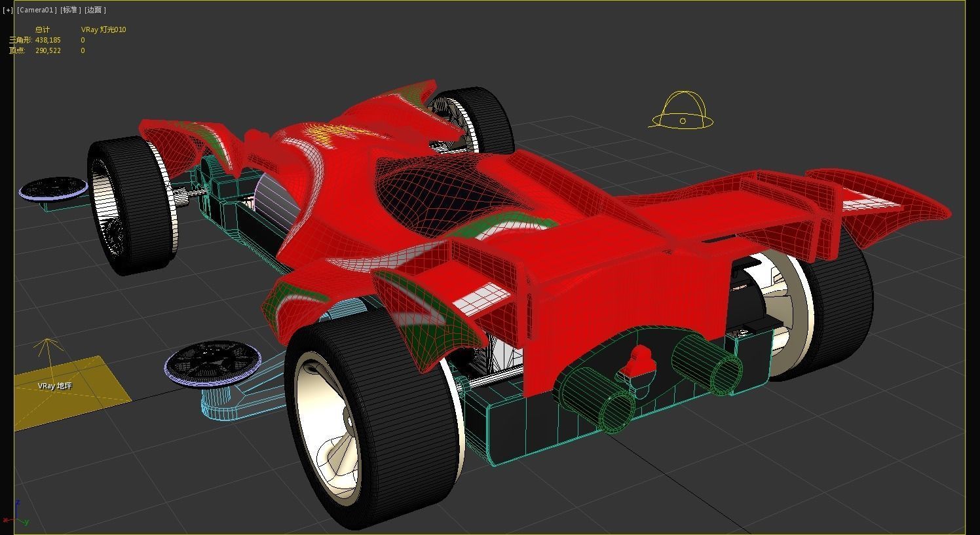Click the 顶点 statistics row label
The height and width of the screenshot is (535, 980).
click(x=17, y=50)
